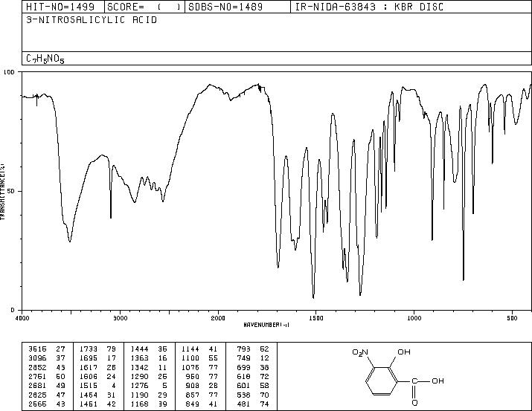532x411 pixels.
Task: Click the molecular formula C7H5NO5
Action: point(45,59)
